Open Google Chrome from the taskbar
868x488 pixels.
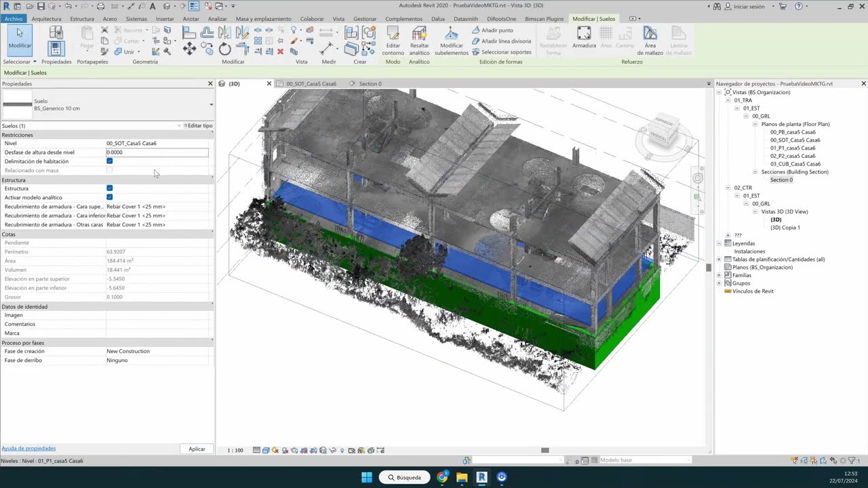pos(442,477)
